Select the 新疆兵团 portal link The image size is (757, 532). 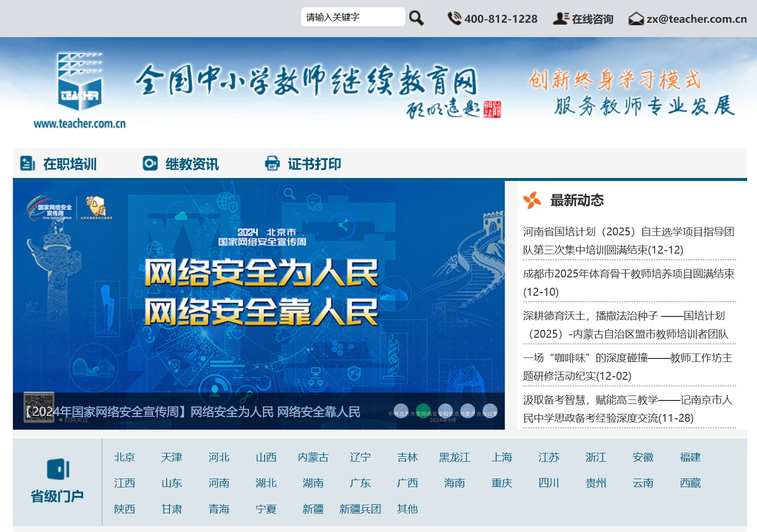pyautogui.click(x=359, y=509)
